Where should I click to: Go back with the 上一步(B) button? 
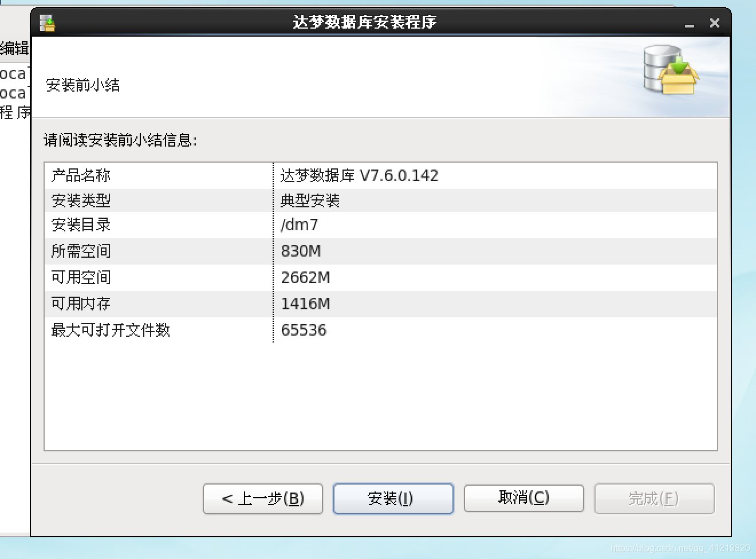click(263, 499)
